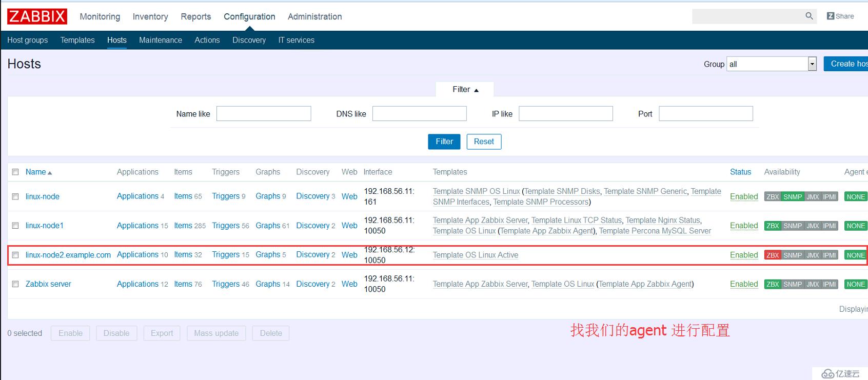This screenshot has width=868, height=380.
Task: Open host linux-node2.example.com
Action: [68, 255]
